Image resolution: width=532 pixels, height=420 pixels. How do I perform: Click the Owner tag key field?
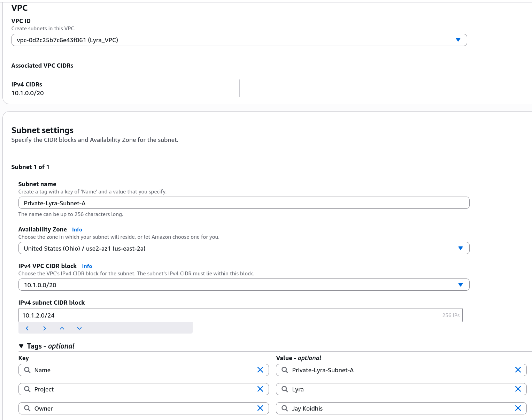(x=143, y=408)
